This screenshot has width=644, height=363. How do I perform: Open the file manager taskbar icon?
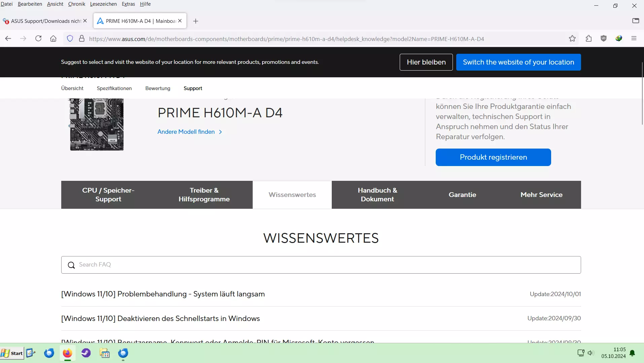(x=105, y=353)
